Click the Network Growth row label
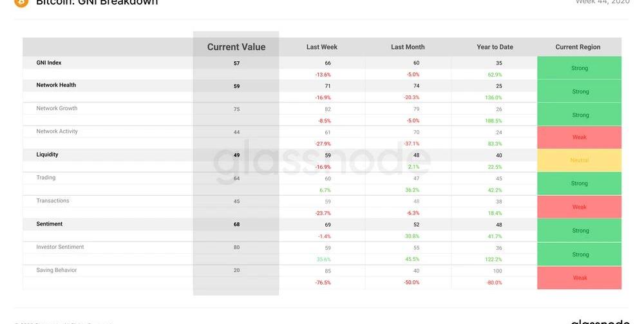 click(x=57, y=108)
